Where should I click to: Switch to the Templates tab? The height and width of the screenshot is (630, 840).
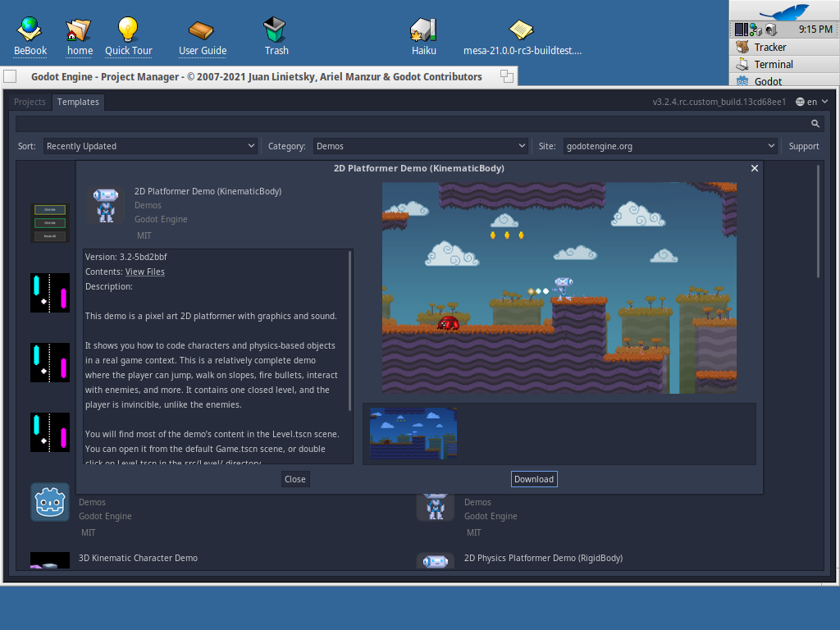click(x=78, y=102)
